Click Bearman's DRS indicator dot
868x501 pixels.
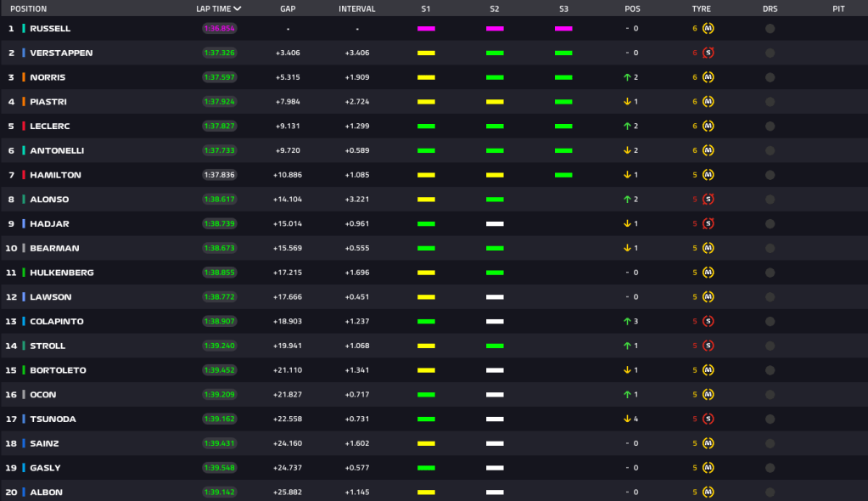(x=770, y=248)
